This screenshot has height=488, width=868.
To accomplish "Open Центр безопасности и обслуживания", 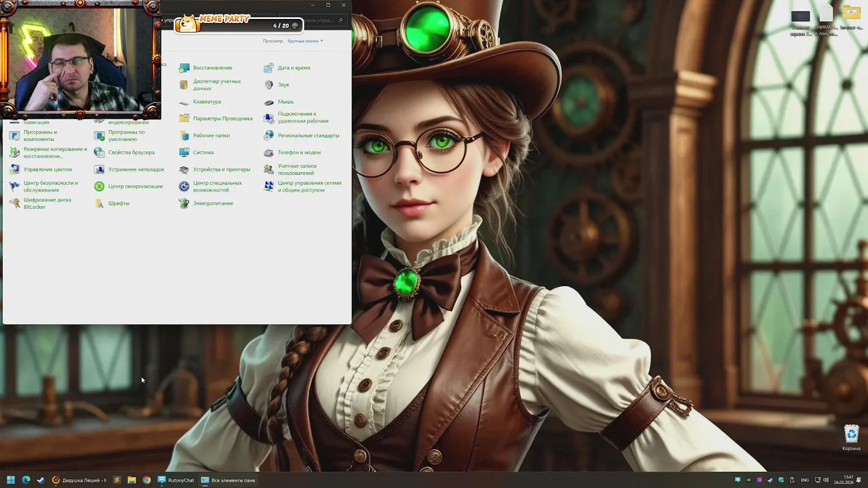I will (x=44, y=186).
